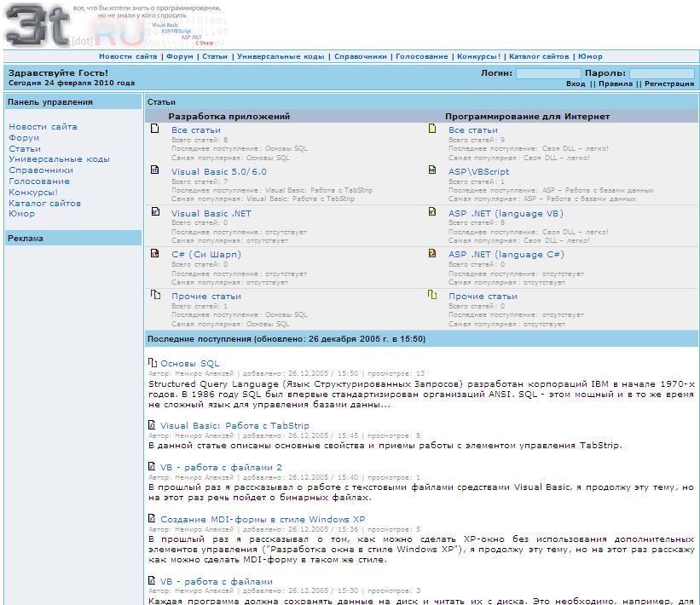Open the 'Visual Basic .NET' category
Image resolution: width=700 pixels, height=605 pixels.
click(x=211, y=214)
